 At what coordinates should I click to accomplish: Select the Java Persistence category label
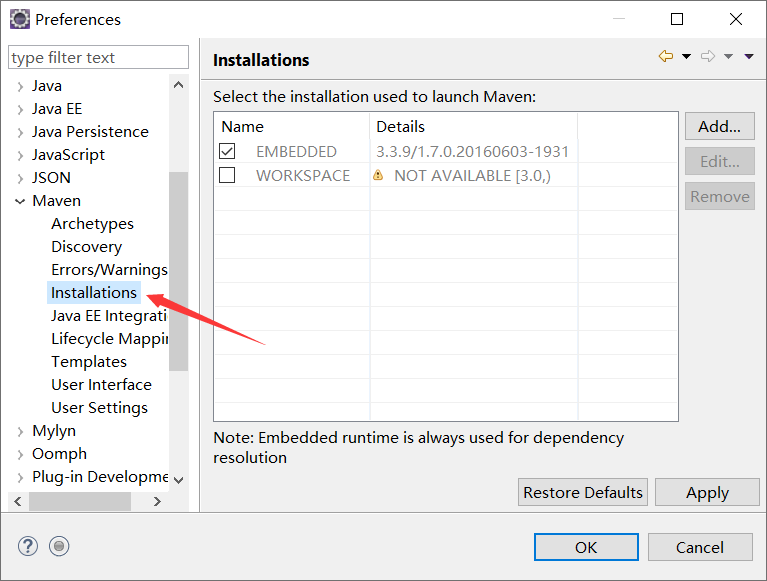point(90,132)
